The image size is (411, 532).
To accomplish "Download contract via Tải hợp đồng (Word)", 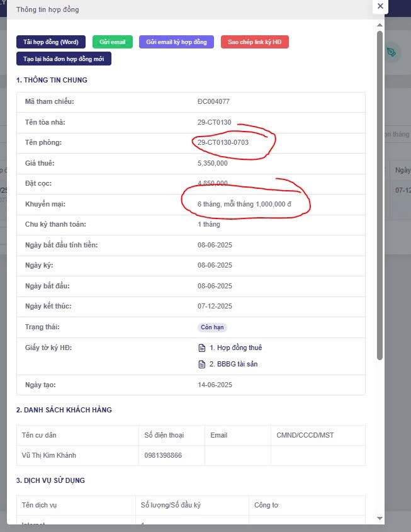I will tap(51, 42).
